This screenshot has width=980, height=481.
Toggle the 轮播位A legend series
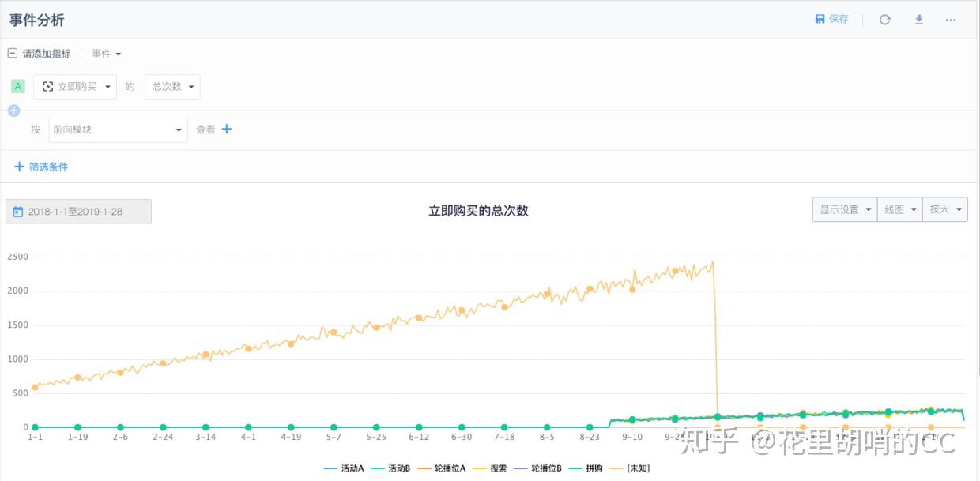click(442, 468)
